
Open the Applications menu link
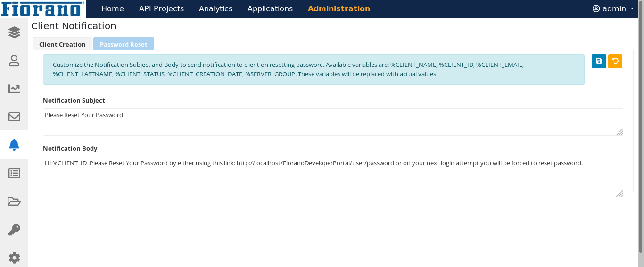coord(270,8)
